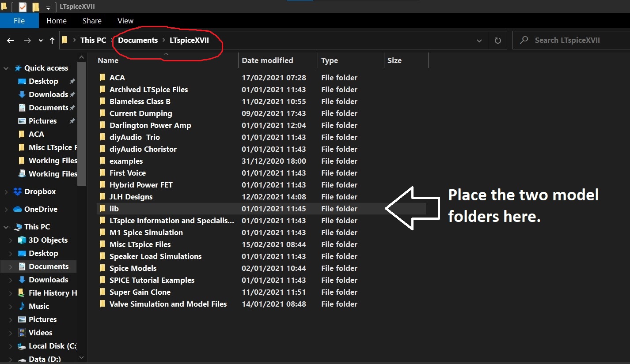Click the navigation pane scrollbar
Viewport: 630px width, 364px height.
pos(81,124)
